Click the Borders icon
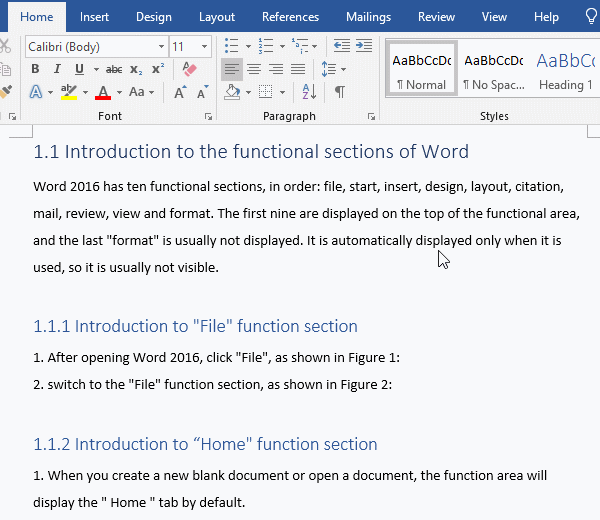Screen dimensions: 600x520 (x=266, y=92)
